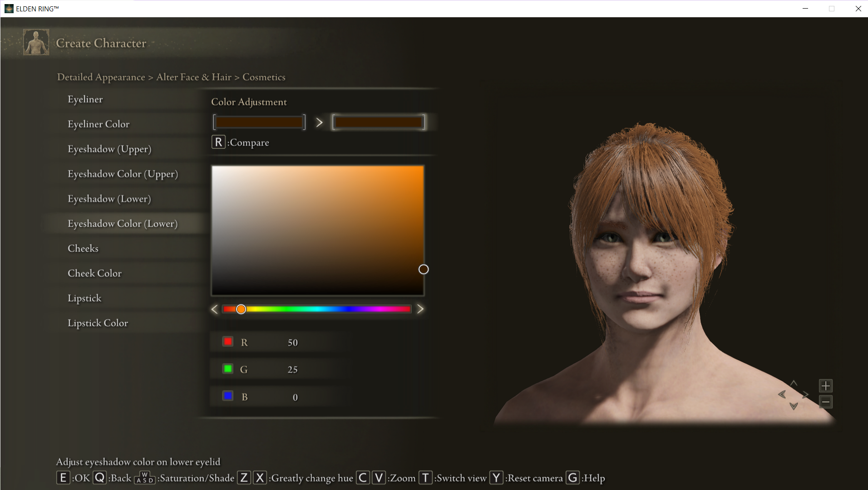The width and height of the screenshot is (868, 490).
Task: Click the Z key hue prompt icon
Action: (x=244, y=478)
